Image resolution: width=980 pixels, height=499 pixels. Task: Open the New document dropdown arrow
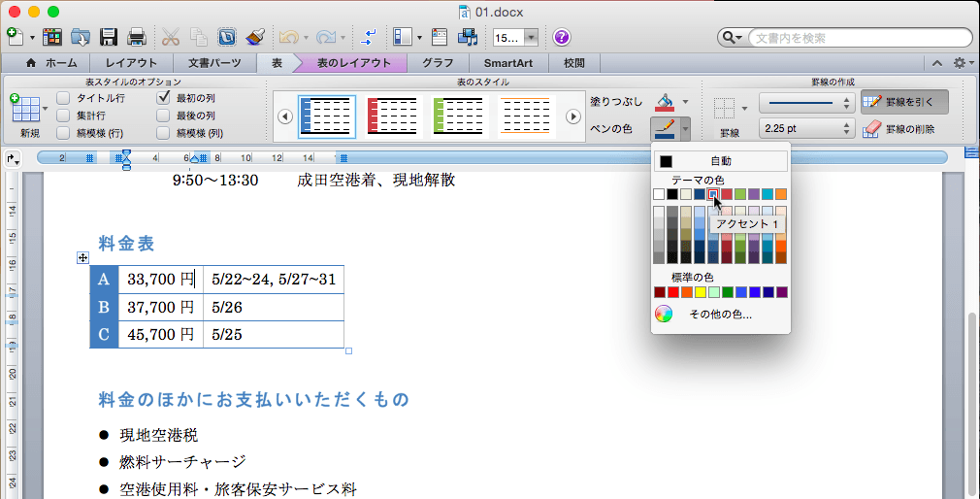click(x=32, y=38)
